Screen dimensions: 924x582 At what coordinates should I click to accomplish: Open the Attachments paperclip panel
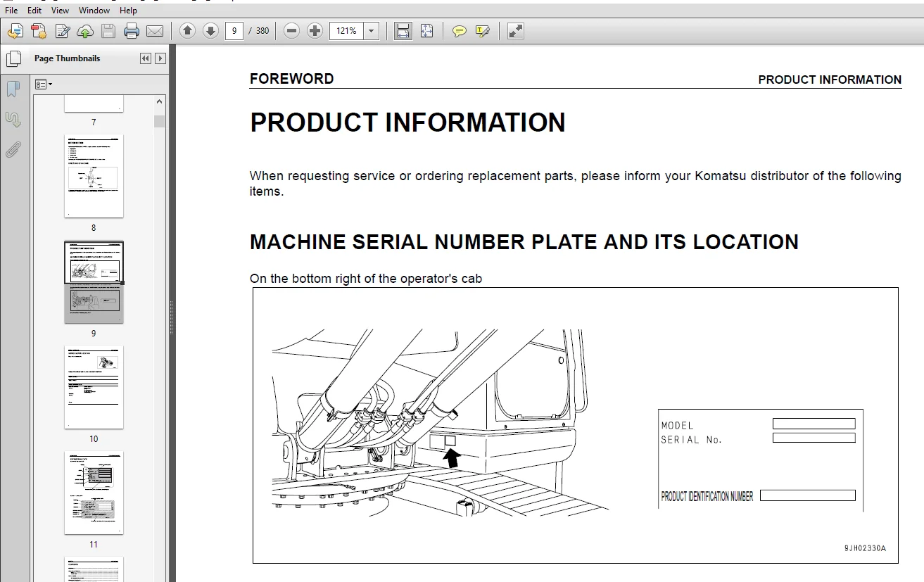click(x=13, y=150)
